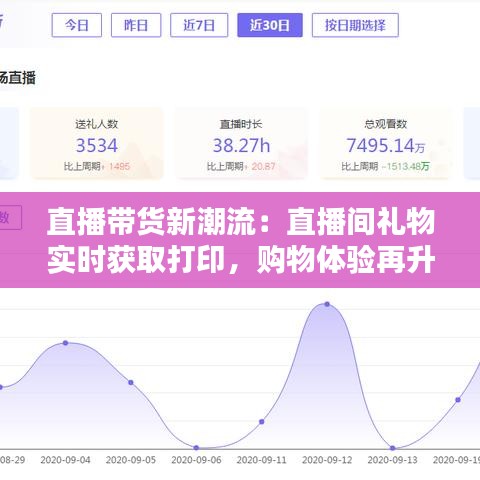The height and width of the screenshot is (480, 480).
Task: Click the partially hidden purple button beside banner
Action: 10,217
